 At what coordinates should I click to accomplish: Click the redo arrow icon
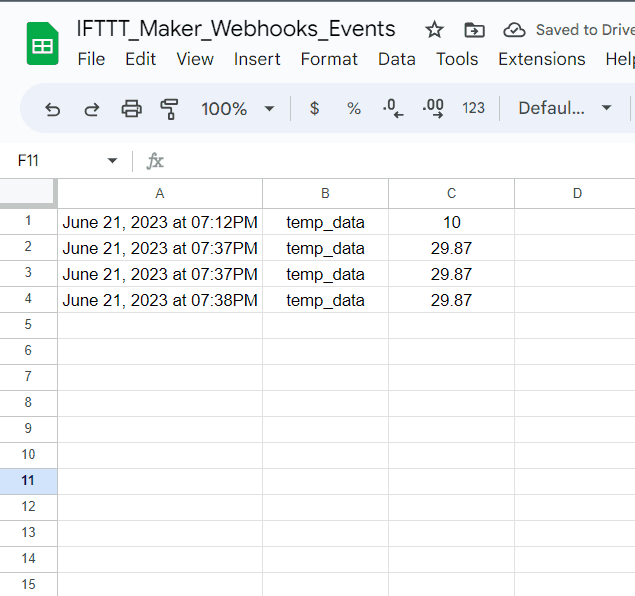(91, 108)
